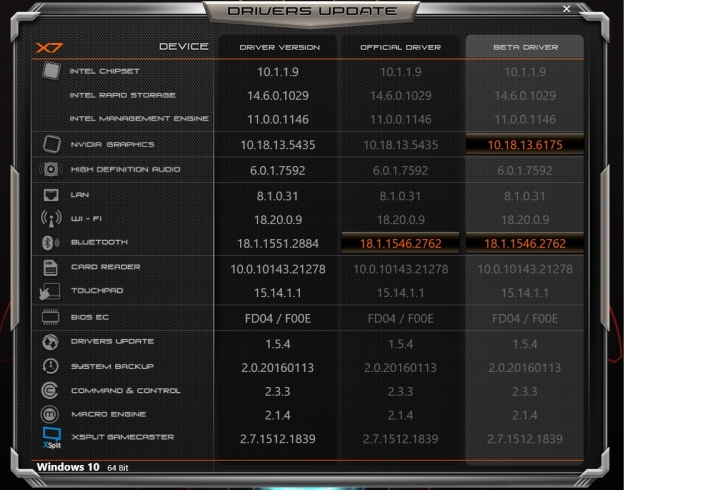Click the Card Reader icon
Screen dimensions: 720x490
50,267
